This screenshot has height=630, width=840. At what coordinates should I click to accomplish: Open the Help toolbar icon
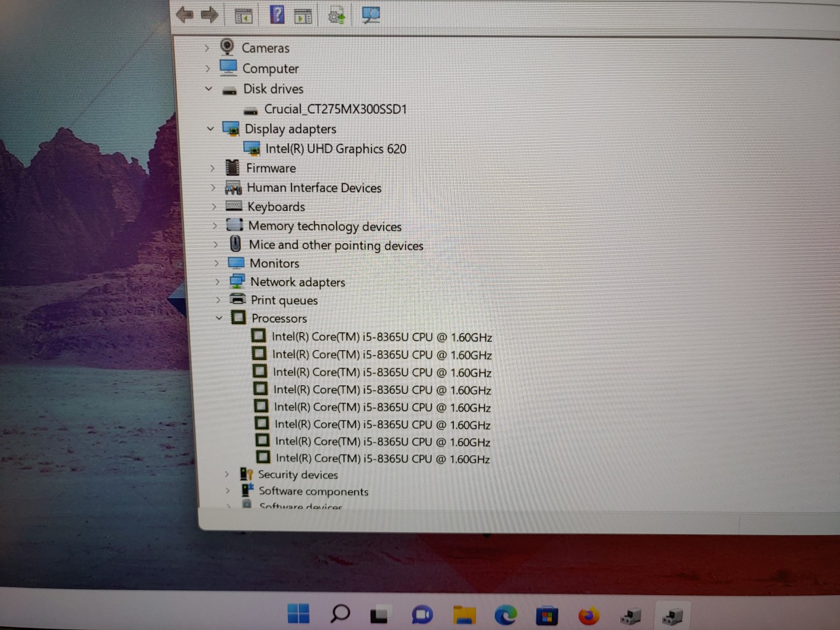[x=277, y=14]
